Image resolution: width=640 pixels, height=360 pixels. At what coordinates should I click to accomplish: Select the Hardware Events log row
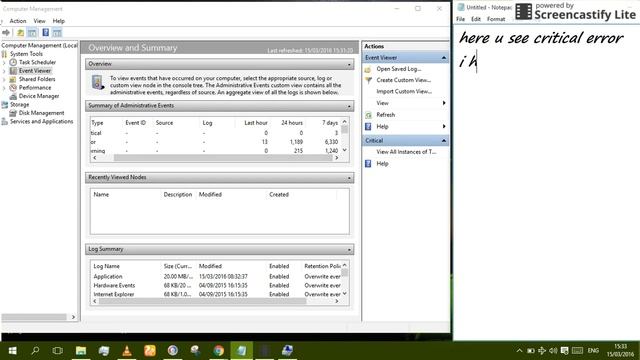216,286
